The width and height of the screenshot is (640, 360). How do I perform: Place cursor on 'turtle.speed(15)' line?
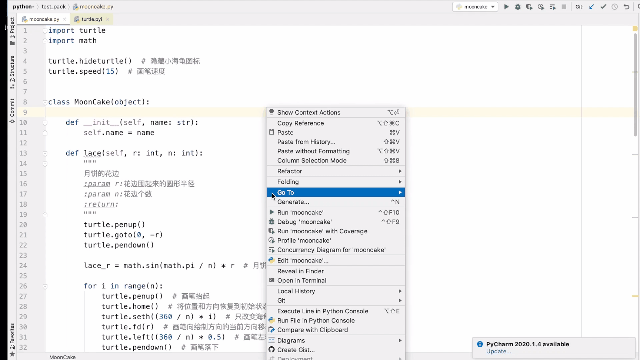point(83,71)
